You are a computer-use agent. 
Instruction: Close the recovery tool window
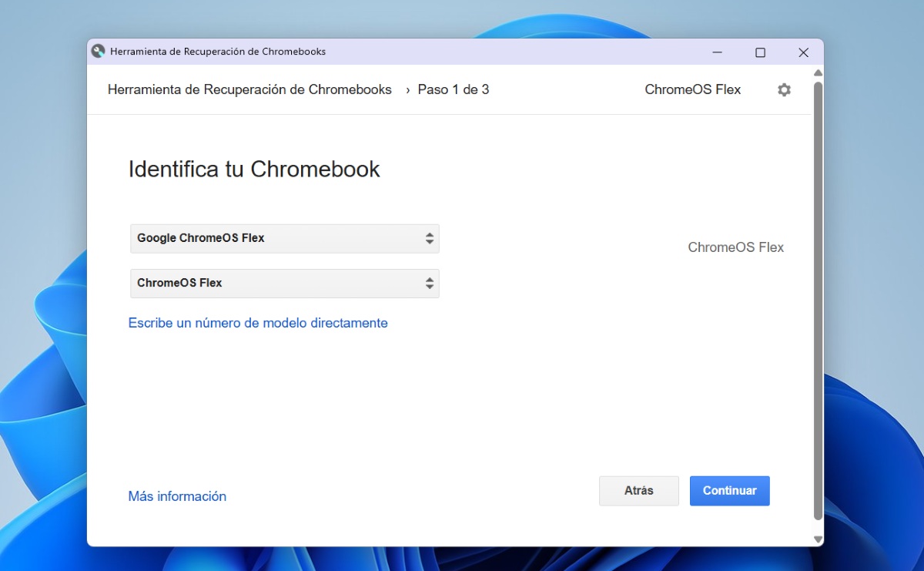(803, 52)
